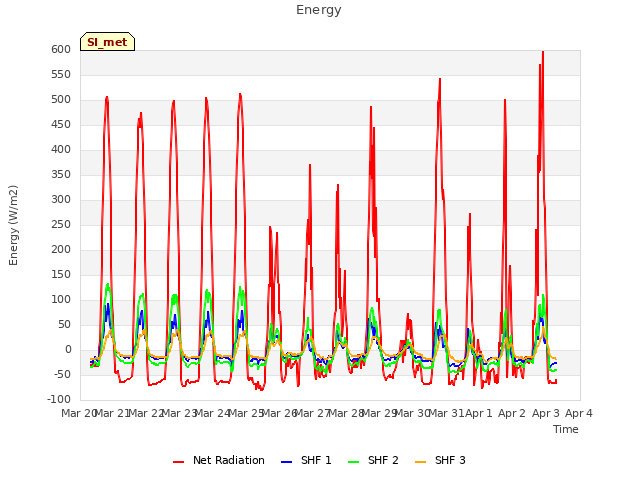Click the -50 y-axis tick label
The height and width of the screenshot is (480, 640).
tap(63, 375)
